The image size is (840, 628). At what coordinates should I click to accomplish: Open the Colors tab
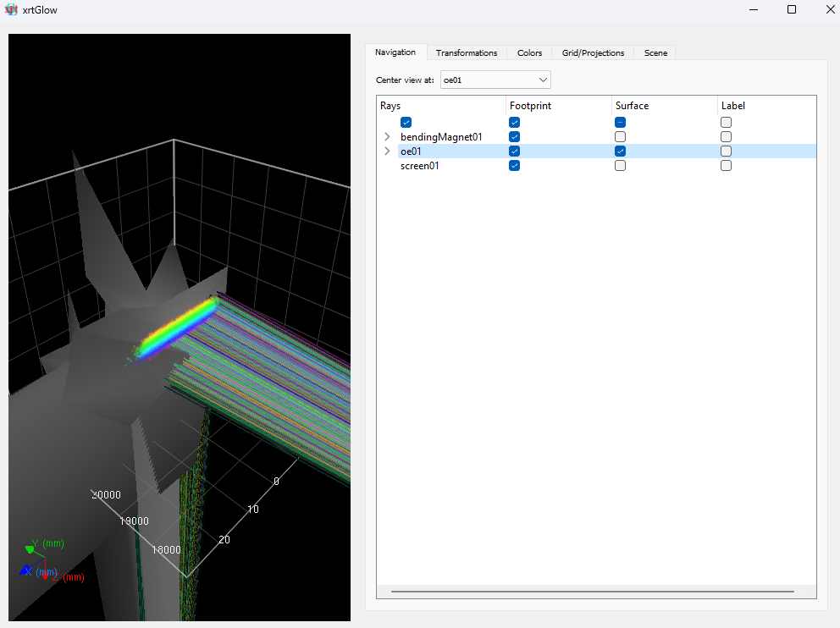pyautogui.click(x=529, y=52)
